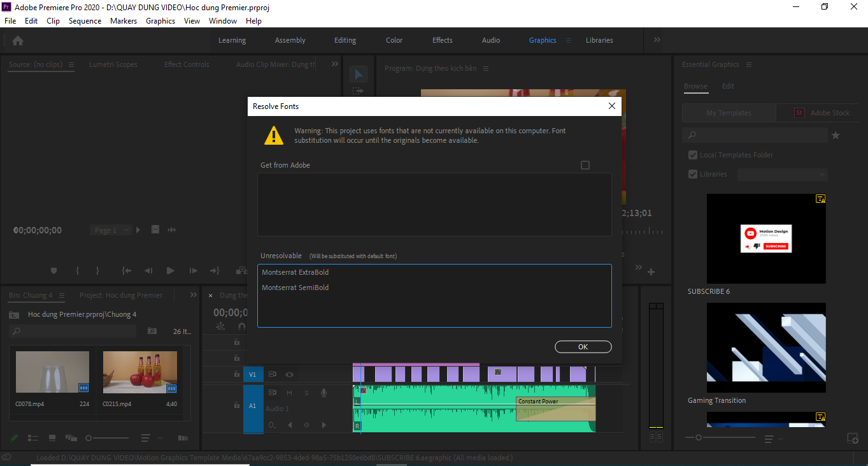Go to In point in Source monitor

(127, 270)
